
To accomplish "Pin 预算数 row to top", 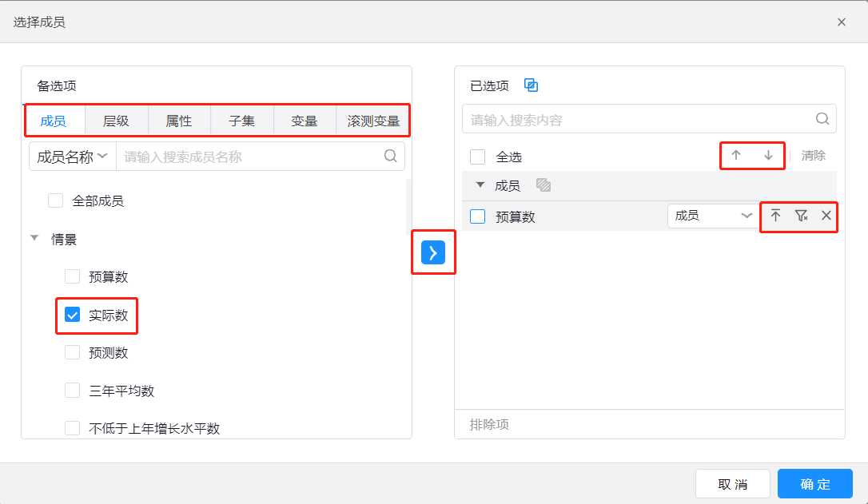I will [x=775, y=216].
